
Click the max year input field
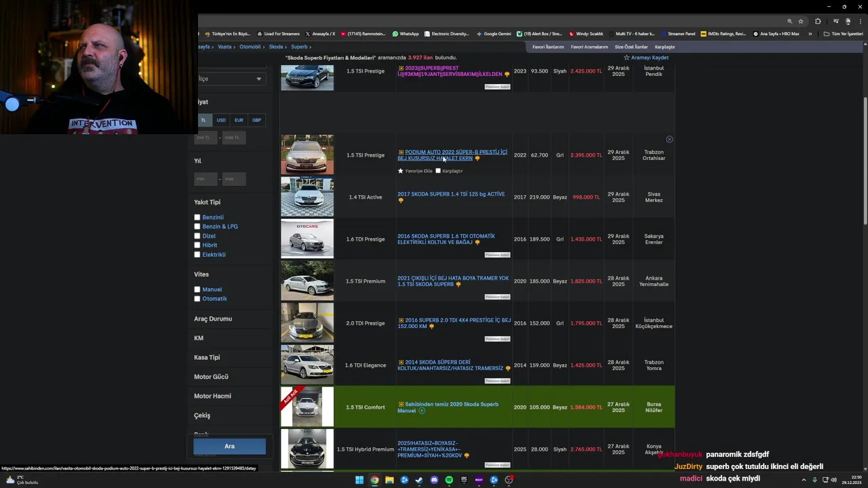click(x=234, y=179)
